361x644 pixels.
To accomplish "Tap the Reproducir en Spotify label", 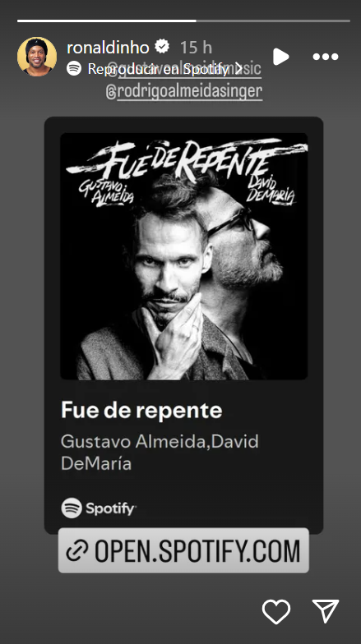I will pyautogui.click(x=158, y=69).
